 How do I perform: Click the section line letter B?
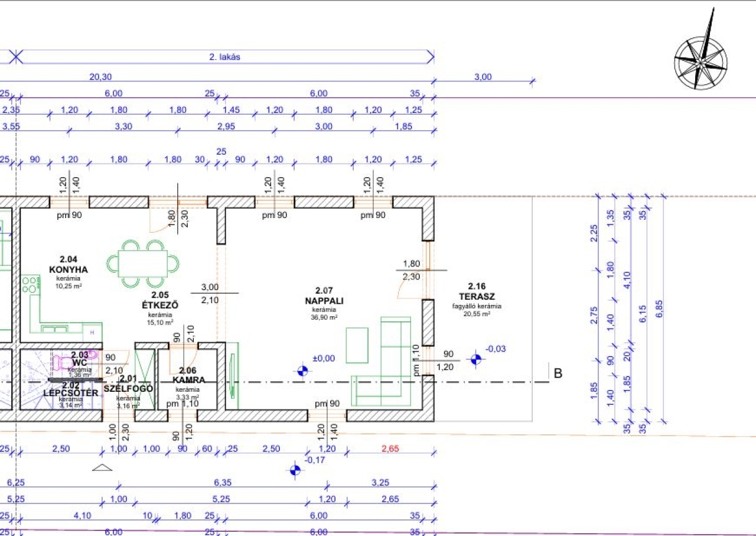pyautogui.click(x=558, y=373)
